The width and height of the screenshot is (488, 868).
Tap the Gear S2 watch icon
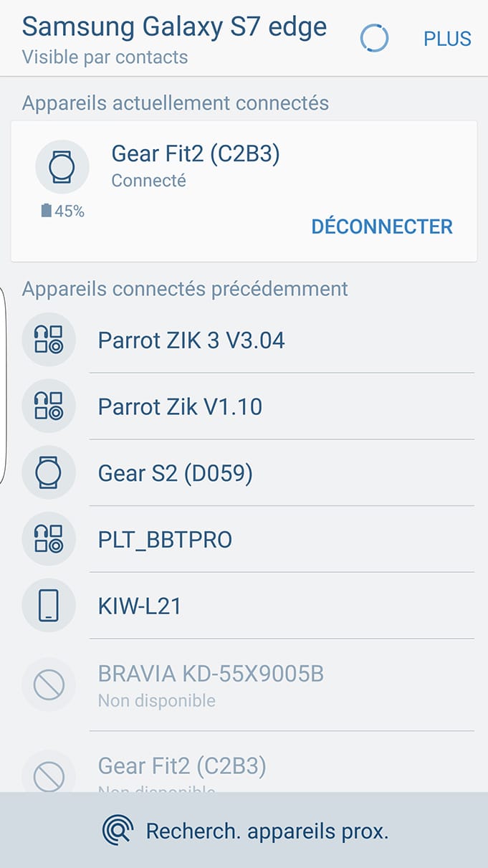(49, 473)
